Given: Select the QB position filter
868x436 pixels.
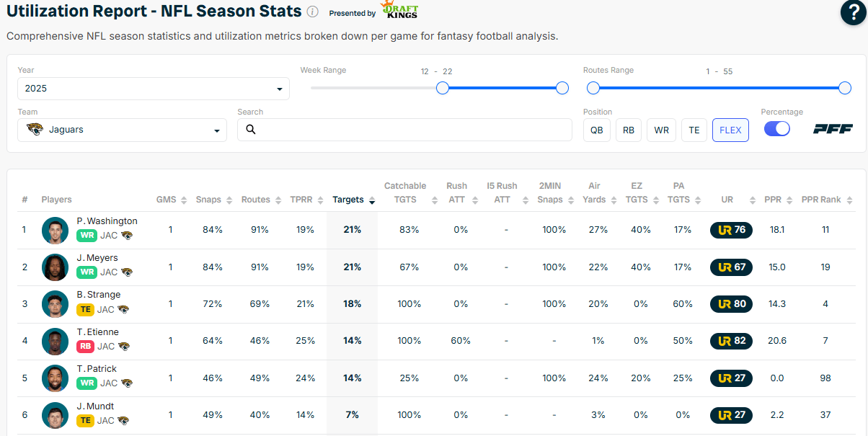Looking at the screenshot, I should (597, 130).
